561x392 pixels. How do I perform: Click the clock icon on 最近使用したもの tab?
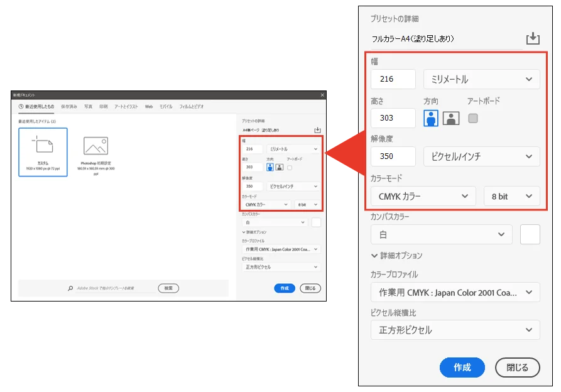click(21, 107)
